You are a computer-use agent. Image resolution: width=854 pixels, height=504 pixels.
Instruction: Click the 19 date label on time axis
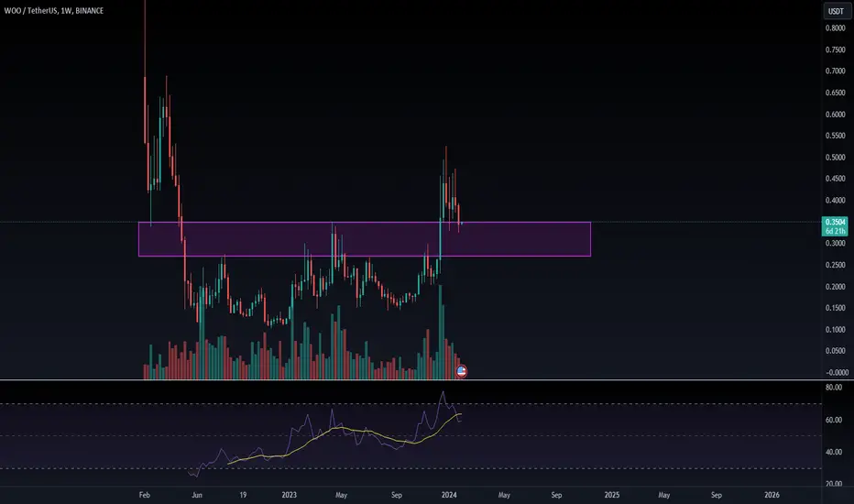point(243,495)
